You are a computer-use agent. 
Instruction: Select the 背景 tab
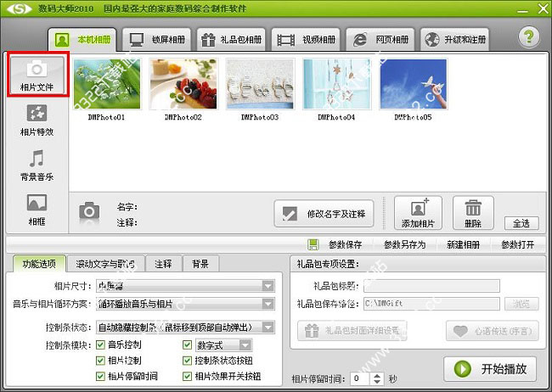(200, 264)
